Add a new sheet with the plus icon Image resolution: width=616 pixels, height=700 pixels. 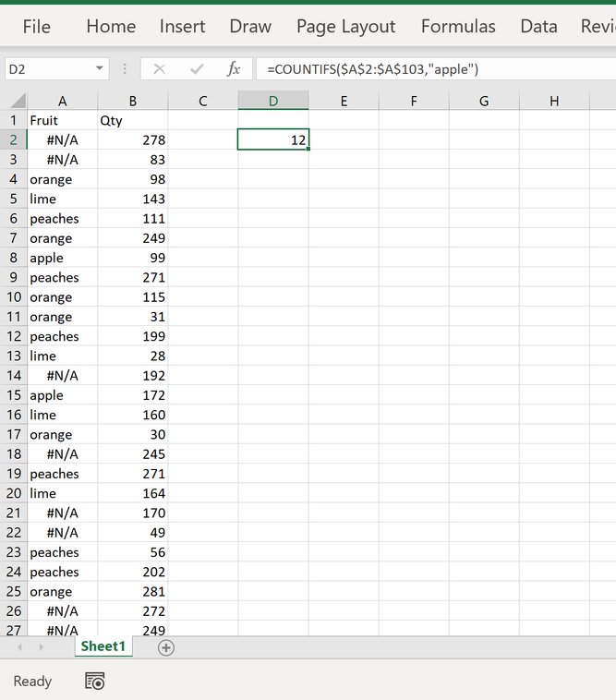166,647
